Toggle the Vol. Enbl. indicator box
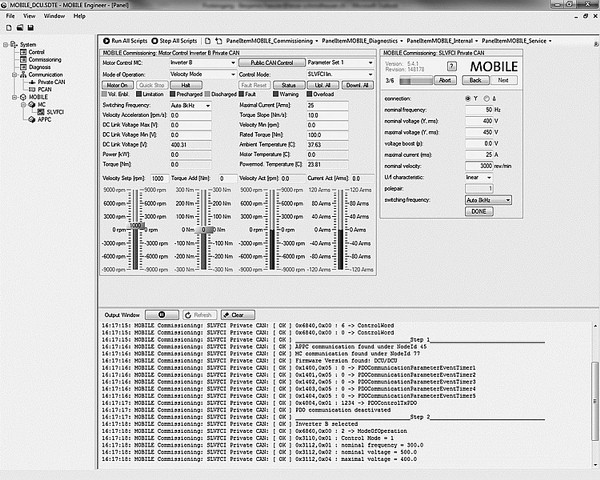600x480 pixels. click(106, 94)
